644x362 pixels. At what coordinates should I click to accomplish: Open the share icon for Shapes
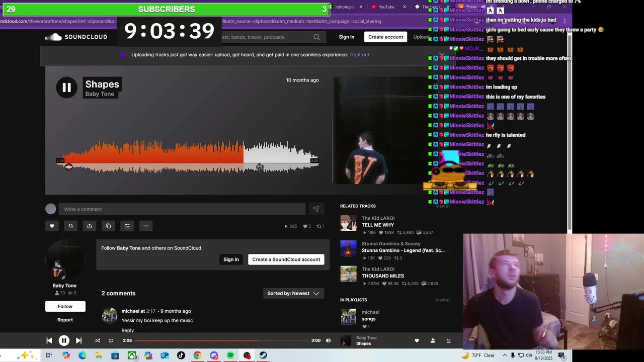(x=90, y=226)
